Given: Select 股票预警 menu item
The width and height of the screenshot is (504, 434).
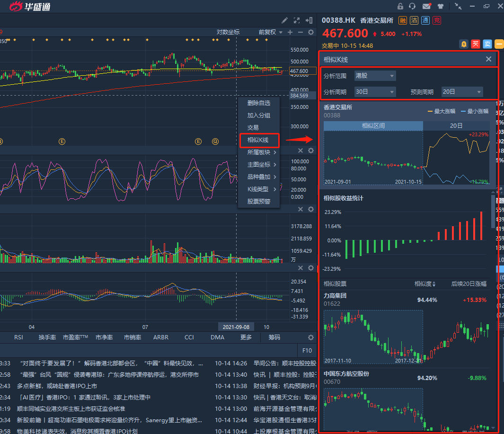Looking at the screenshot, I should (259, 202).
